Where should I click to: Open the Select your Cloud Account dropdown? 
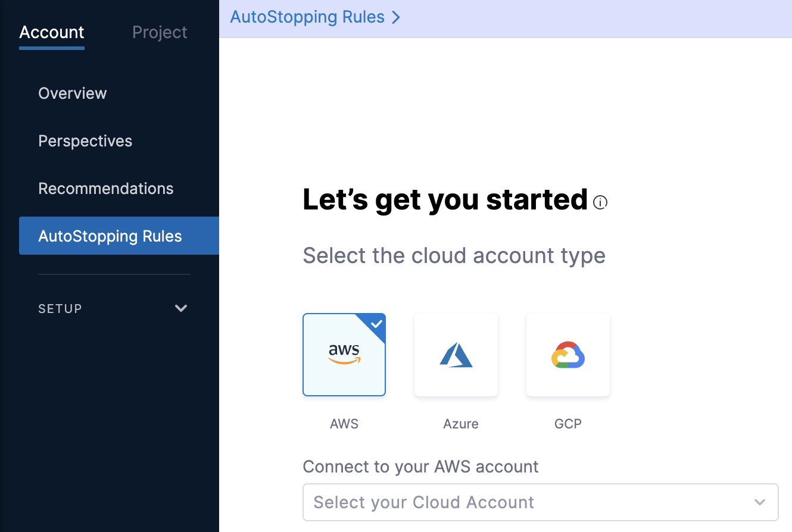541,502
